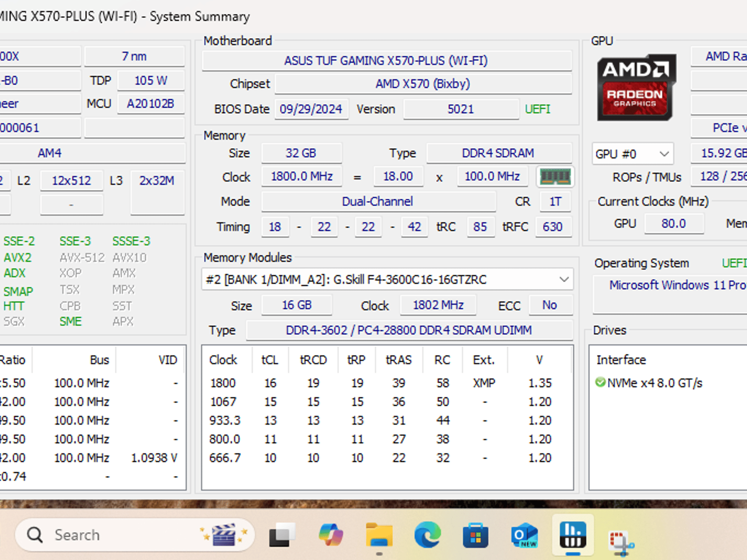Launch Copilot from the taskbar
This screenshot has width=747, height=560.
(x=330, y=535)
